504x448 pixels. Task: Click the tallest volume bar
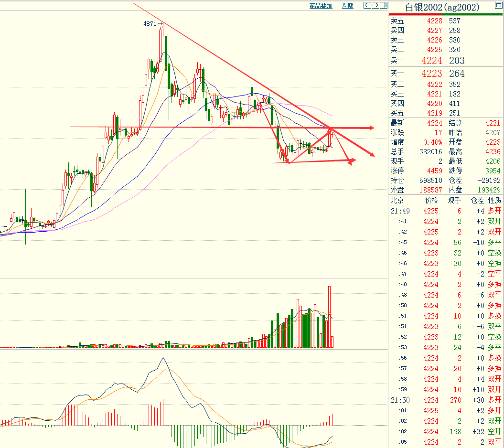coord(329,317)
